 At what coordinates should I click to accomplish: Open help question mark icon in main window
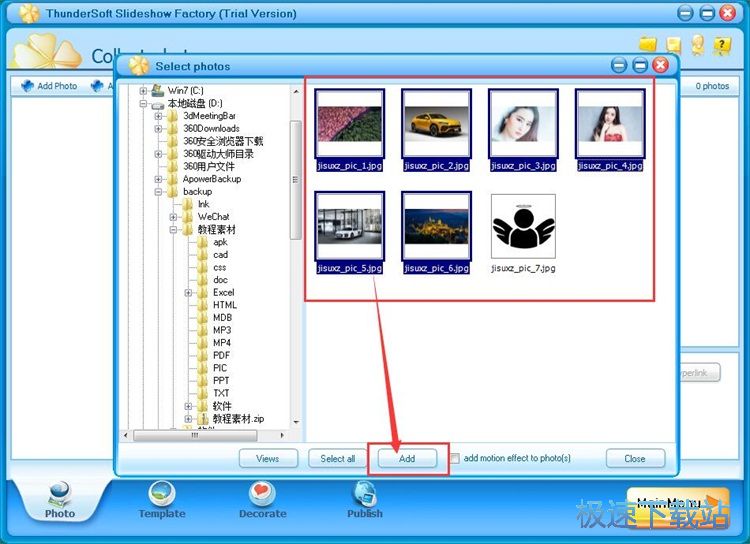[x=722, y=46]
